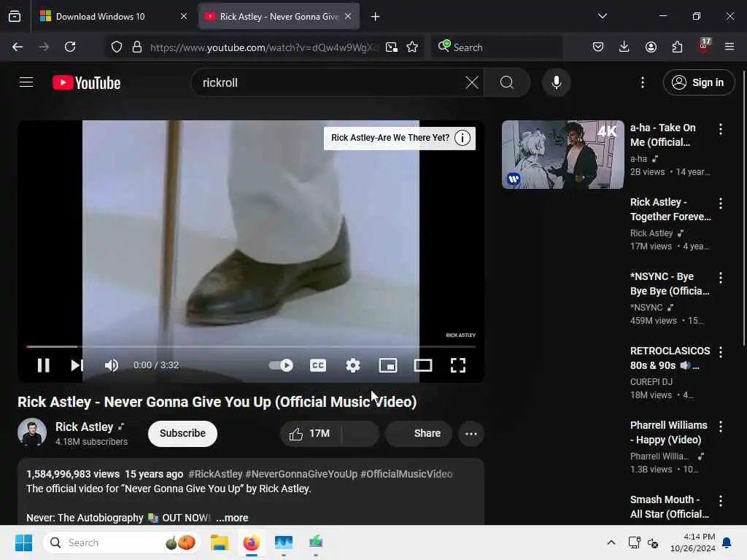Viewport: 747px width, 560px height.
Task: Open the Extensions puzzle icon
Action: (677, 47)
